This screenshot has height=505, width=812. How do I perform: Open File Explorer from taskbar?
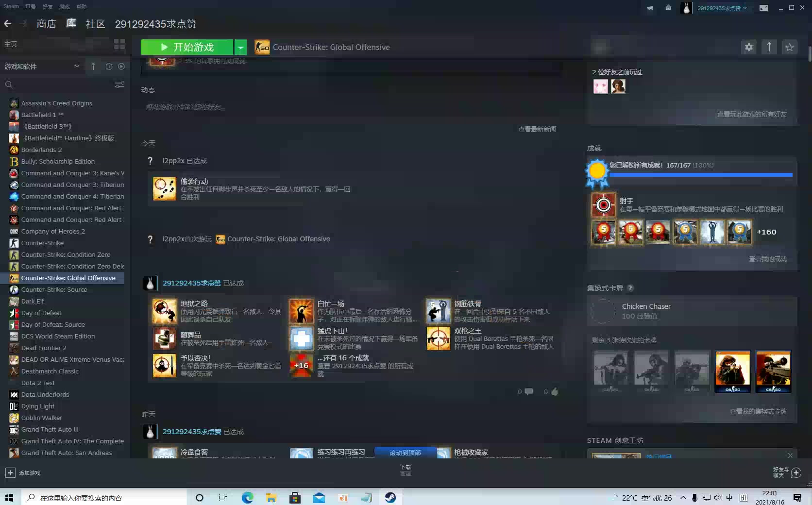(271, 498)
